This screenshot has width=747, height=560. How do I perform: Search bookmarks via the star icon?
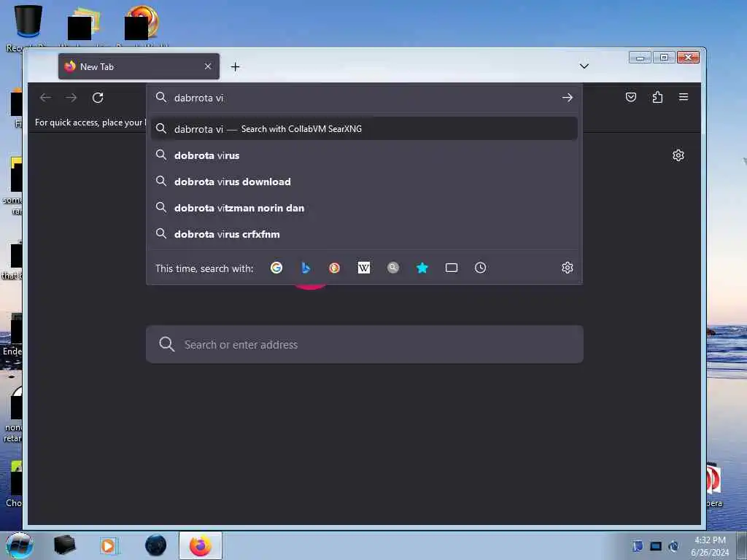coord(422,268)
